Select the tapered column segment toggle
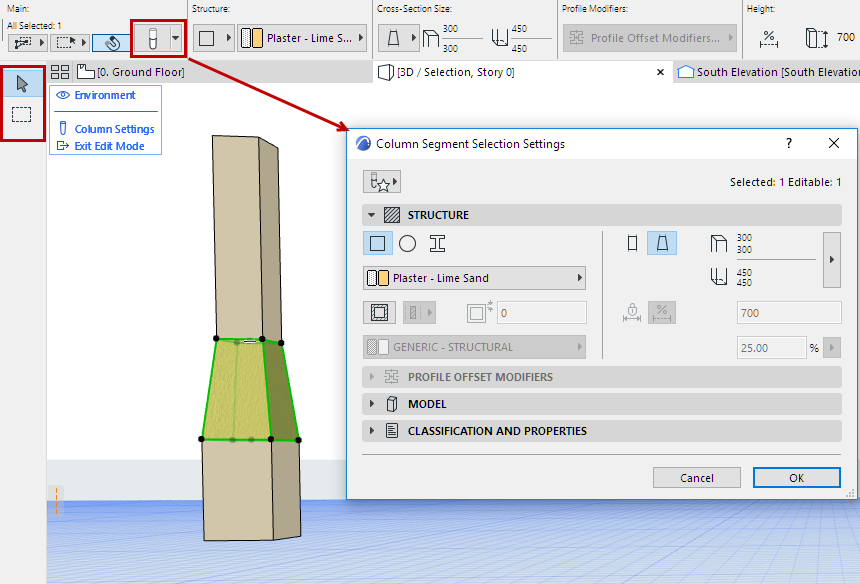This screenshot has height=584, width=860. [x=662, y=243]
